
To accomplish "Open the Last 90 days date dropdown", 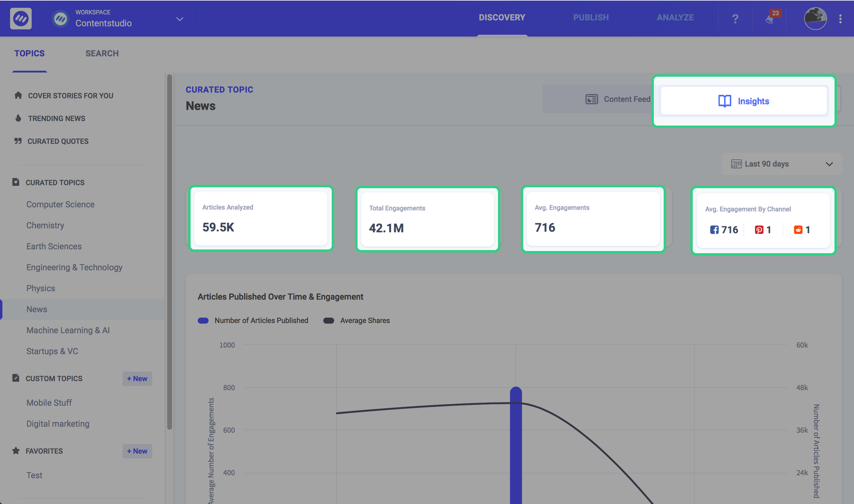I will pyautogui.click(x=782, y=164).
